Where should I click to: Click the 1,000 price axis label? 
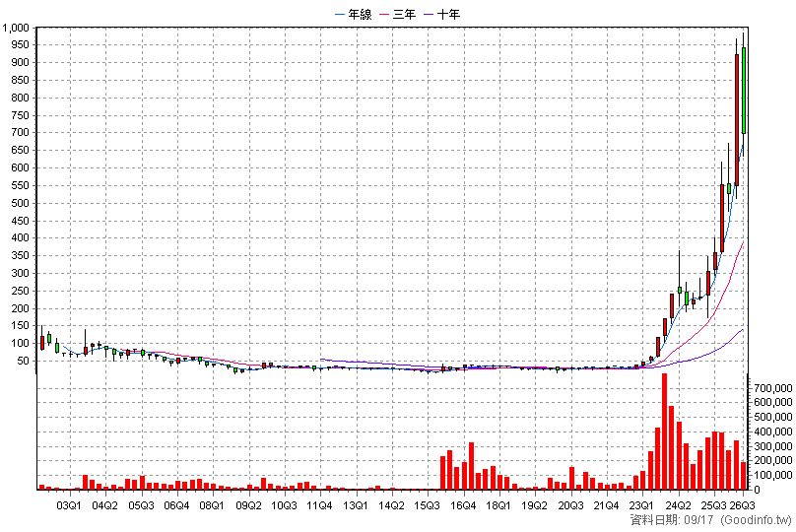tap(16, 28)
